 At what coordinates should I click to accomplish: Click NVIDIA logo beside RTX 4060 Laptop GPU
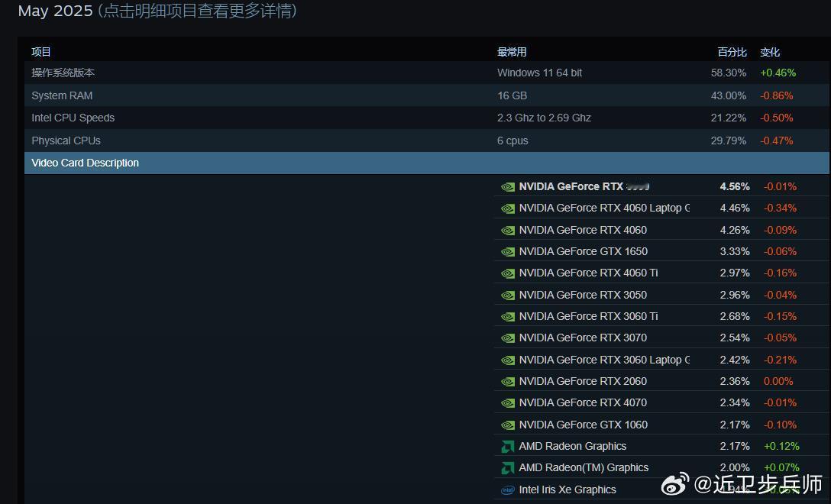(508, 208)
